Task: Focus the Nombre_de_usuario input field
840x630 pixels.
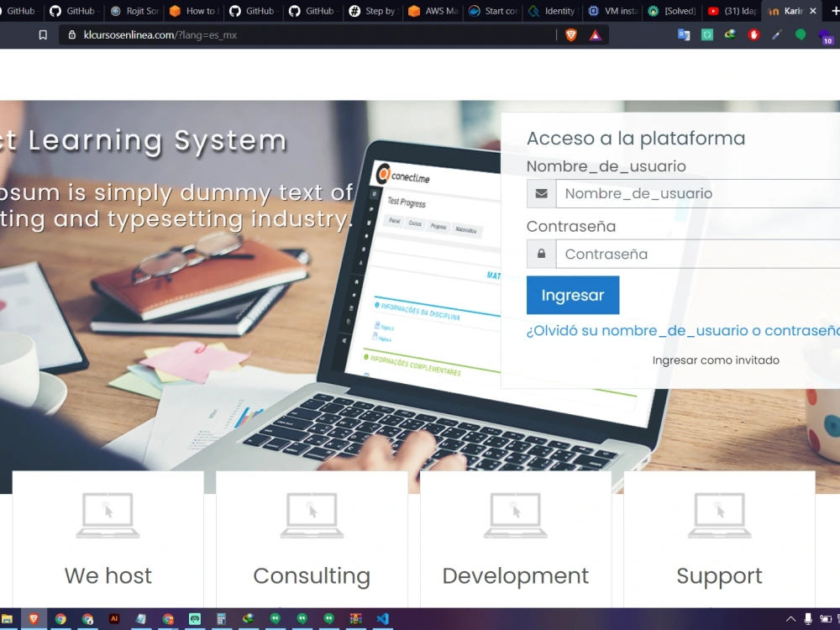Action: pos(698,193)
